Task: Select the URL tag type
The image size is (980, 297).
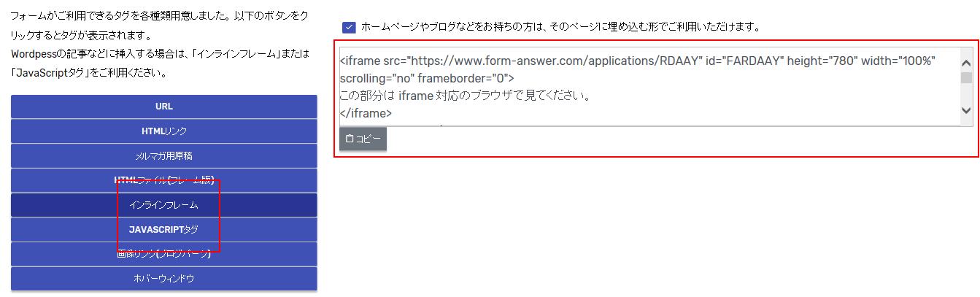Action: [x=164, y=106]
